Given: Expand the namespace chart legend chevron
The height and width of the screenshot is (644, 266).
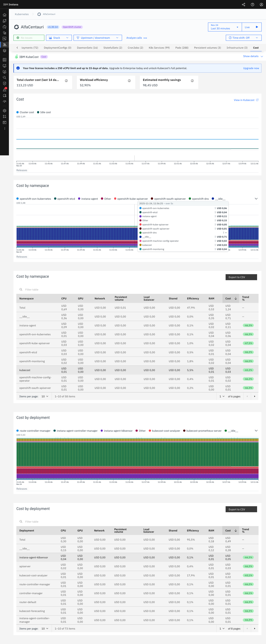Looking at the screenshot, I should coord(256,199).
